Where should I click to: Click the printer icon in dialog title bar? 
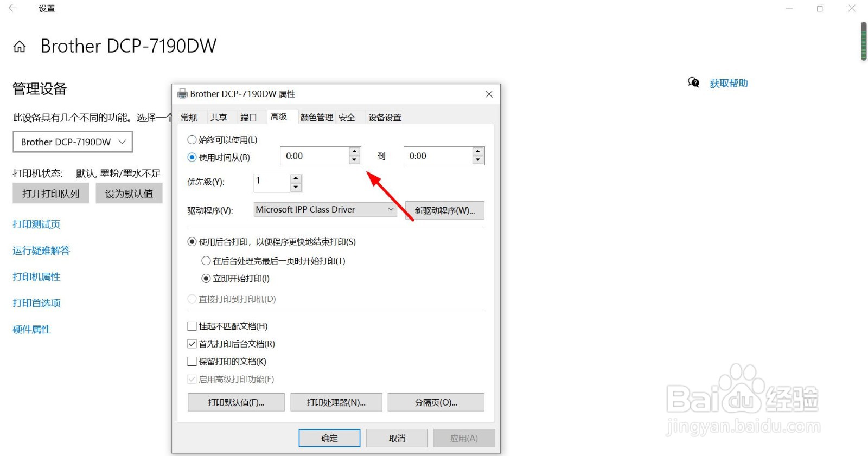(182, 94)
